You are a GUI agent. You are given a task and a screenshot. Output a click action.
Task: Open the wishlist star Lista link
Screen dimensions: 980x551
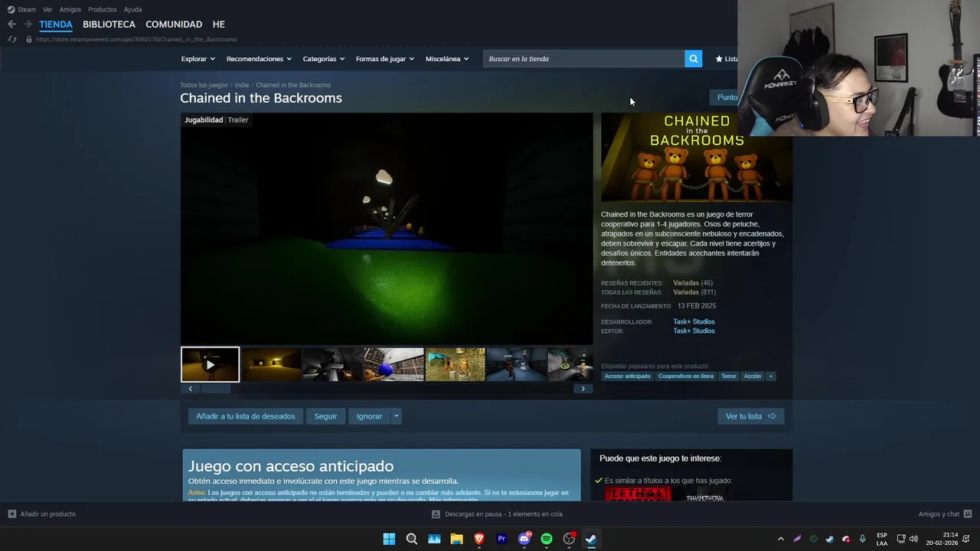727,59
